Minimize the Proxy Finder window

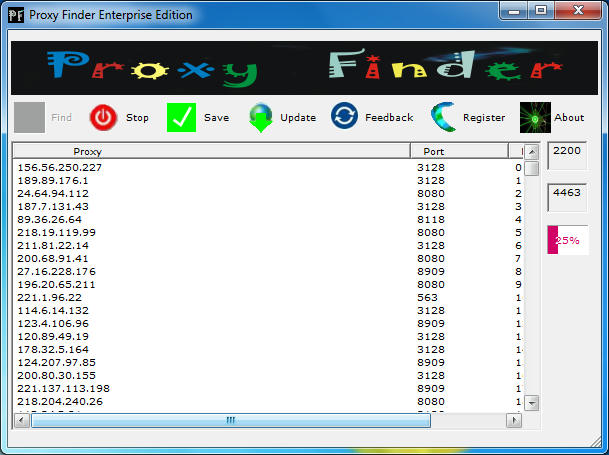513,10
